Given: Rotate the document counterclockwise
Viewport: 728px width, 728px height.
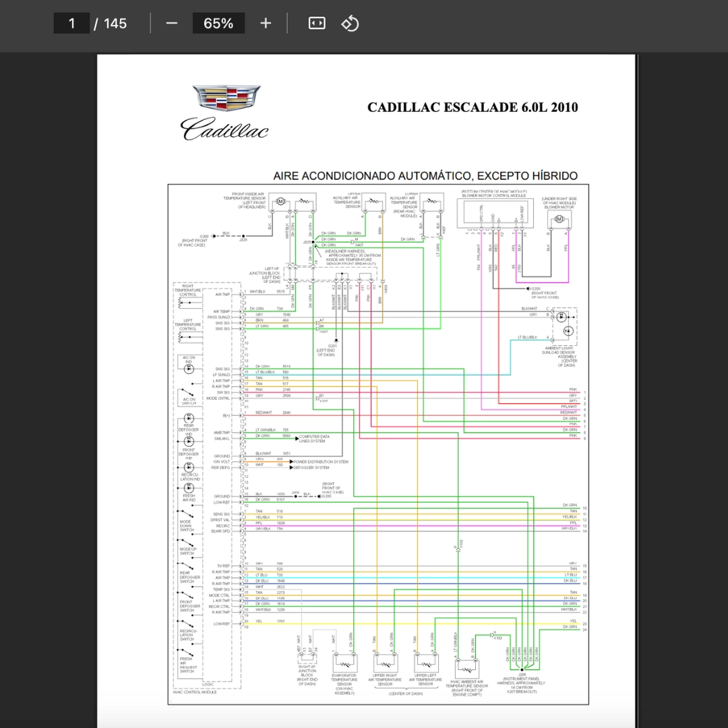Looking at the screenshot, I should tap(350, 23).
